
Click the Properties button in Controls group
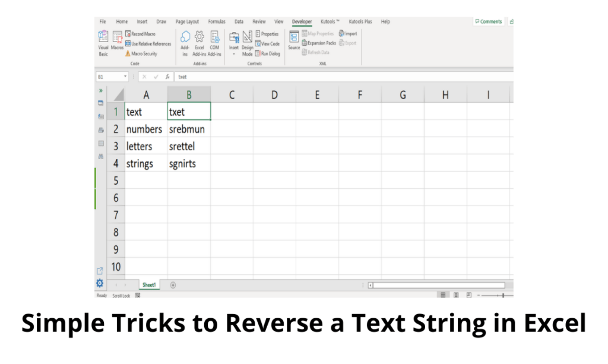(267, 33)
